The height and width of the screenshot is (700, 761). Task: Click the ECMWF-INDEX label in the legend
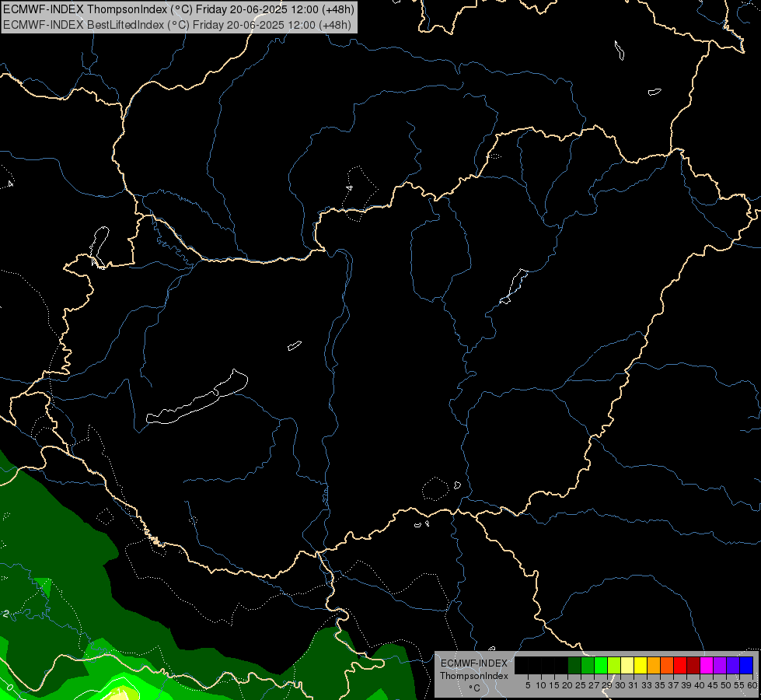click(x=474, y=663)
